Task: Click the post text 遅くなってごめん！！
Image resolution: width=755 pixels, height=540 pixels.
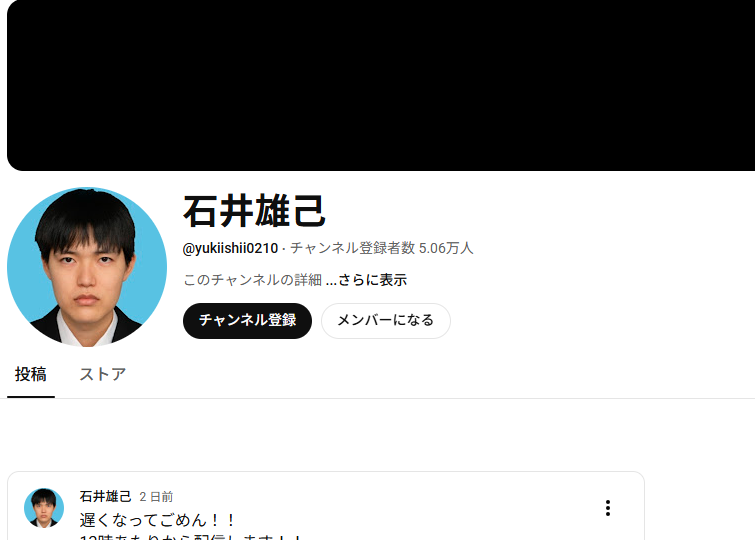Action: (x=157, y=520)
